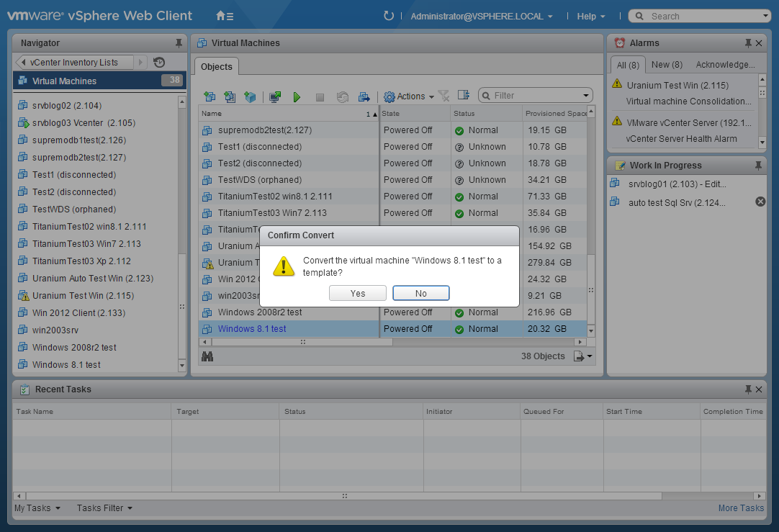Select Win 2012 Client (2.133) in the Navigator
Screen dimensions: 779x532
coord(78,313)
